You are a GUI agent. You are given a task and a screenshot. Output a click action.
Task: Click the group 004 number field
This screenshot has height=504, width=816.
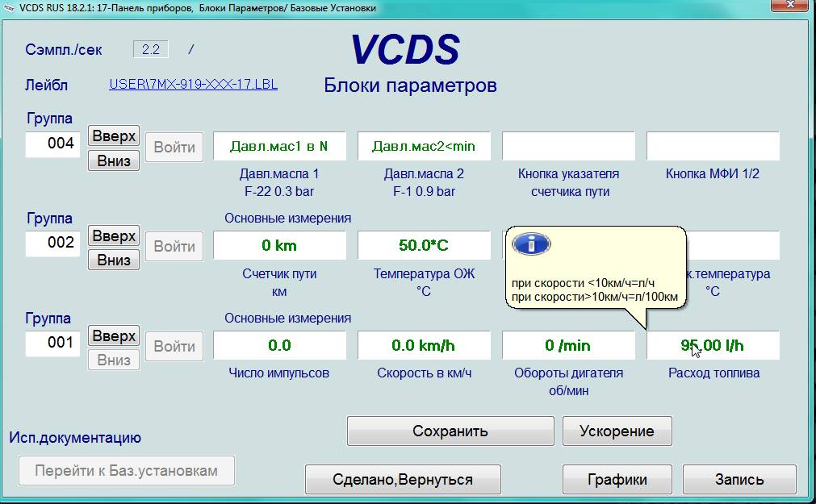click(53, 144)
